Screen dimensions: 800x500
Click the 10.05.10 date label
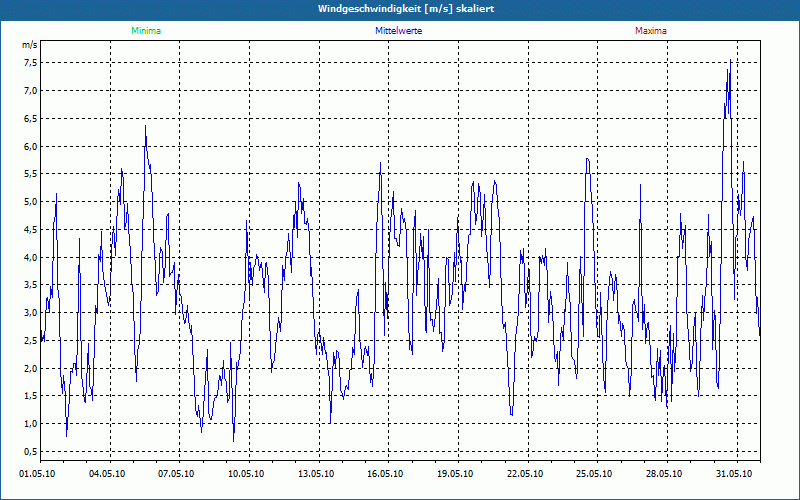(x=246, y=474)
